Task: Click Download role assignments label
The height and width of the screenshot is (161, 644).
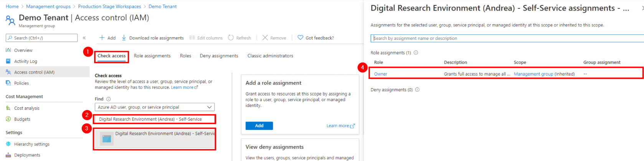Action: click(157, 38)
